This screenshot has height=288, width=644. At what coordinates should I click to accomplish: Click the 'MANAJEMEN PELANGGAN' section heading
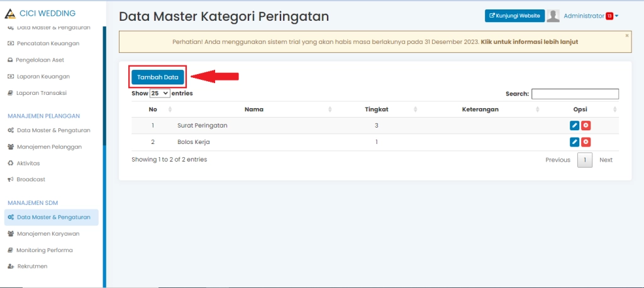(x=43, y=116)
